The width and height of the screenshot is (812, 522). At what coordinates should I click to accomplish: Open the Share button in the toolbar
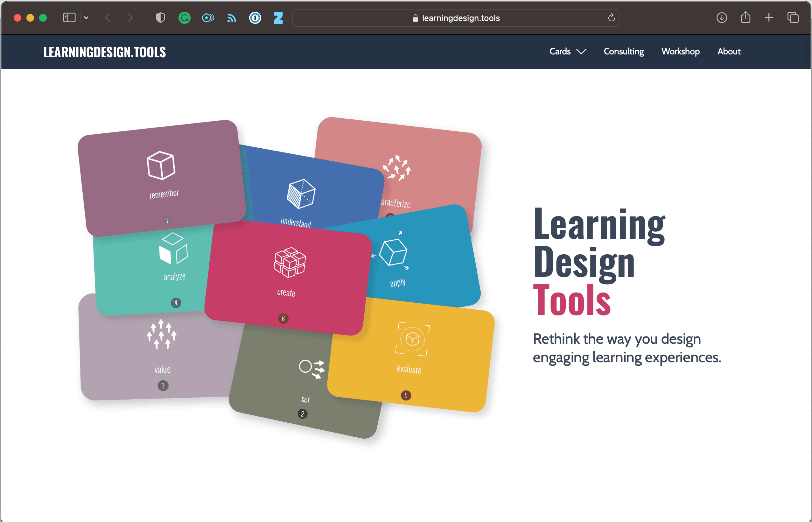[745, 17]
